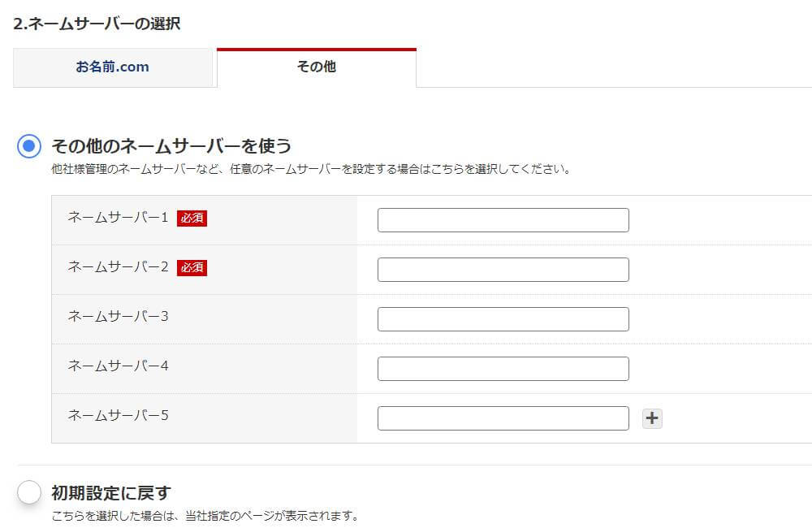The image size is (812, 528).
Task: Click into the ネームサーバー2 text box
Action: click(x=503, y=270)
